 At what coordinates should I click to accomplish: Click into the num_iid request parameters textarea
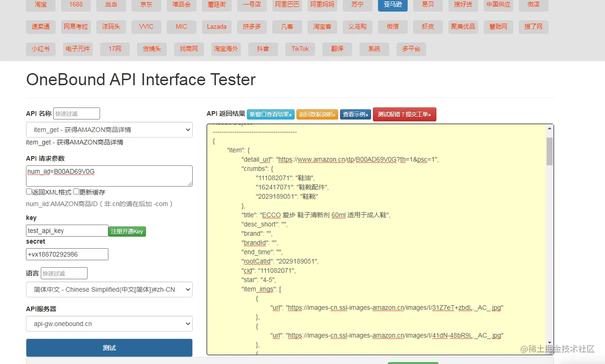click(x=109, y=176)
